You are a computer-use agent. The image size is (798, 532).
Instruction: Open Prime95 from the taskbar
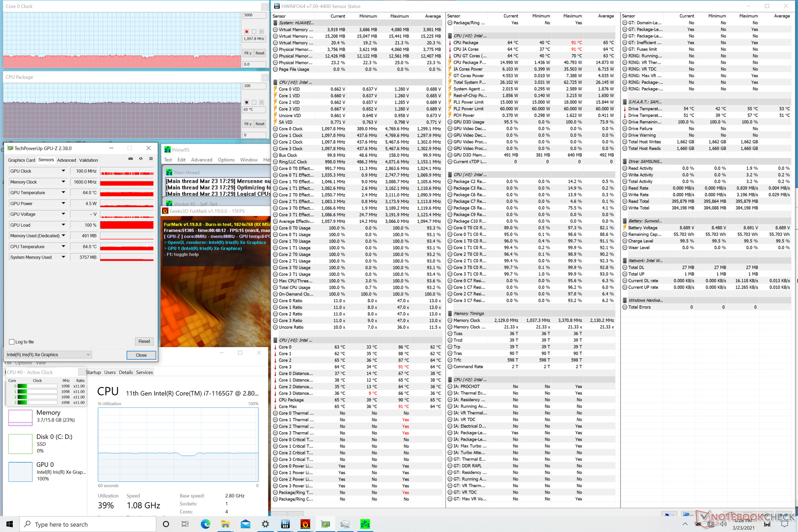[365, 524]
